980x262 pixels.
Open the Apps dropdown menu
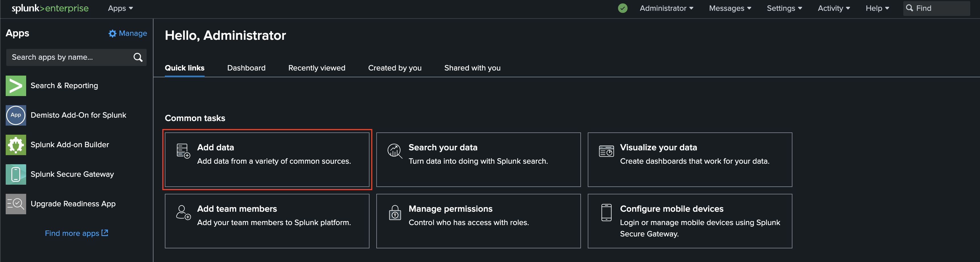120,8
